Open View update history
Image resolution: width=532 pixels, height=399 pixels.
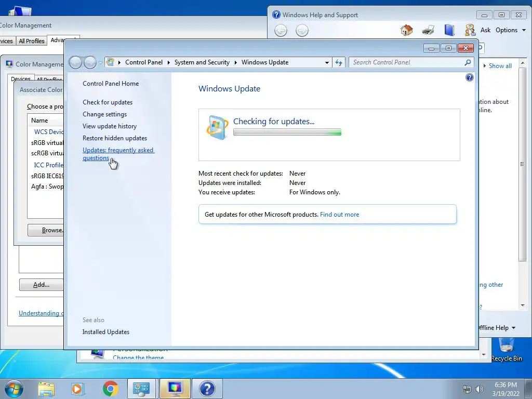tap(110, 126)
